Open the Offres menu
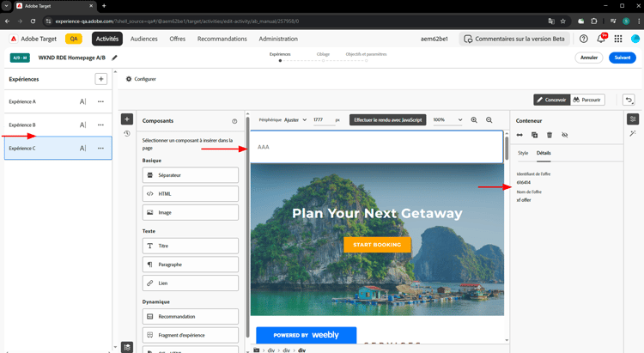The height and width of the screenshot is (353, 644). tap(178, 39)
